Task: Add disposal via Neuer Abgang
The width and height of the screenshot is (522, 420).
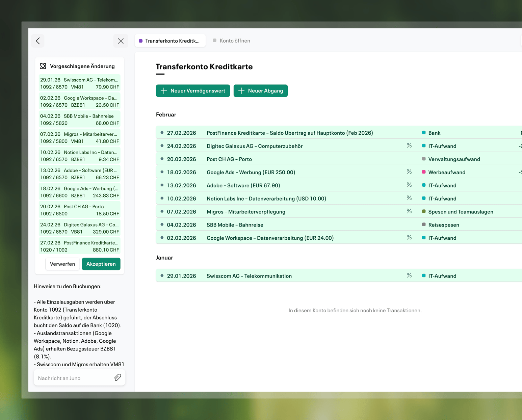Action: [261, 91]
